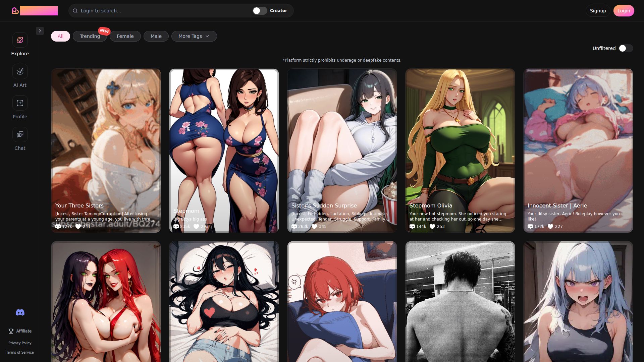Enable the Unfiltered toggle
Viewport: 644px width, 362px height.
click(x=626, y=48)
